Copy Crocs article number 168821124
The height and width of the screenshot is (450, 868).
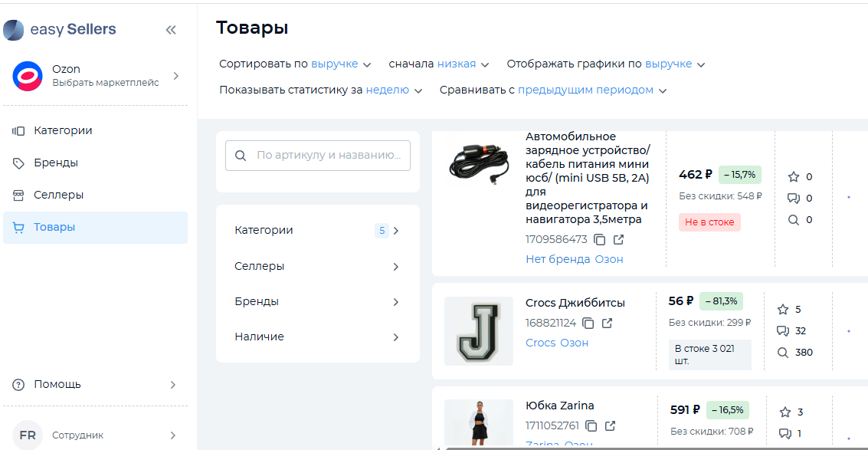(x=588, y=324)
